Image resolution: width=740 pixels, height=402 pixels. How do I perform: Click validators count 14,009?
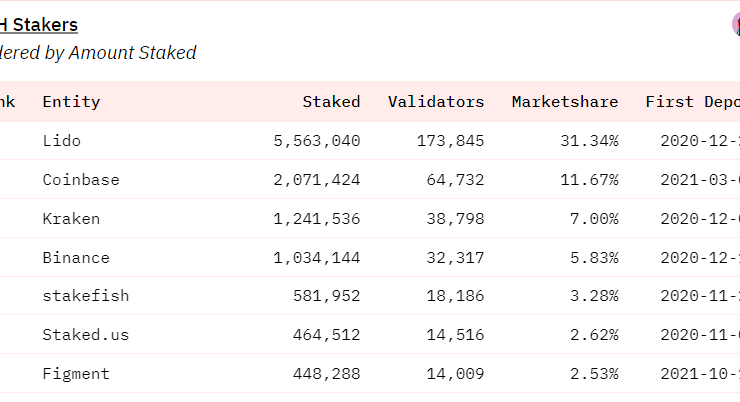[455, 374]
